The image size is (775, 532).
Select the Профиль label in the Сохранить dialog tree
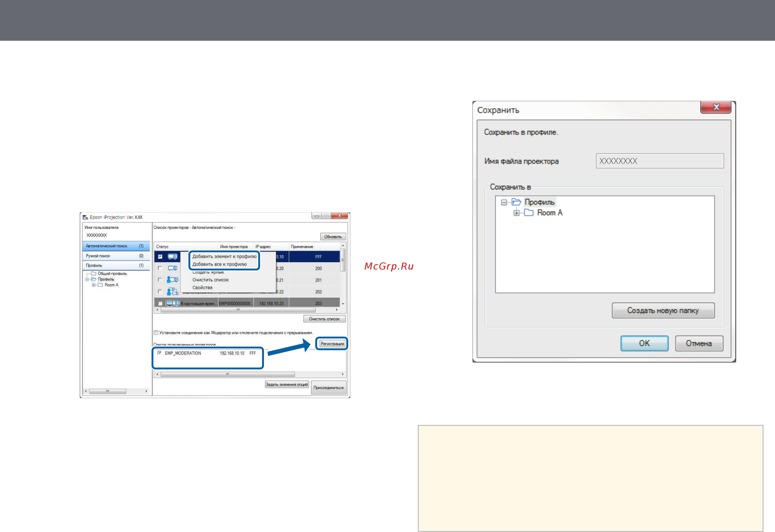point(540,202)
